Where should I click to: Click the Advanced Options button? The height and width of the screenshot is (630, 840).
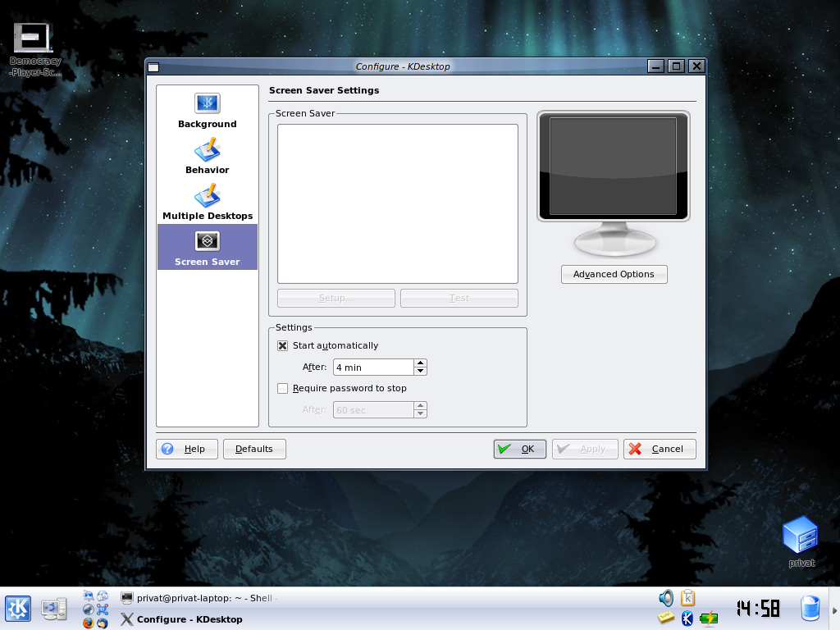click(x=614, y=274)
